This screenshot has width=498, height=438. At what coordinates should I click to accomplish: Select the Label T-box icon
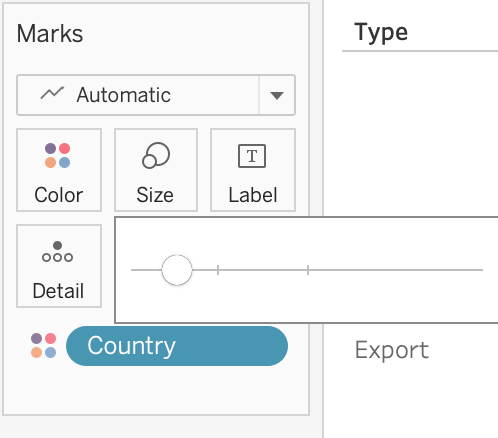[252, 156]
